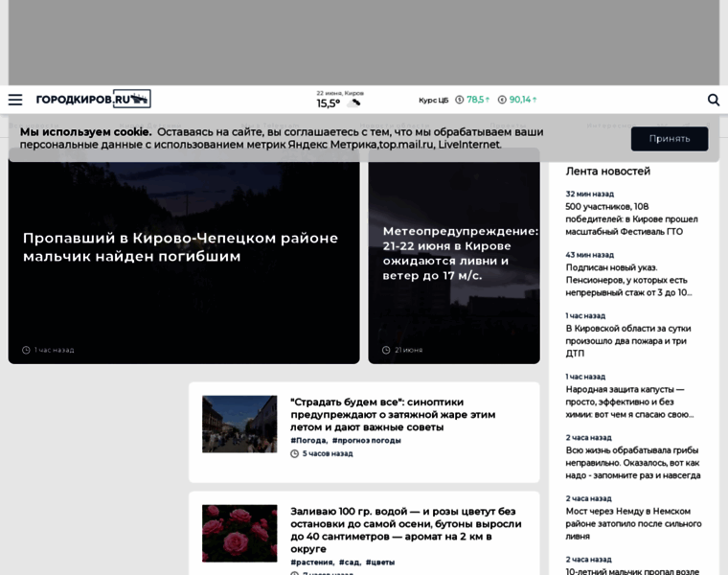The image size is (728, 575).
Task: Click the 43 мин назад timestamp
Action: [x=589, y=255]
